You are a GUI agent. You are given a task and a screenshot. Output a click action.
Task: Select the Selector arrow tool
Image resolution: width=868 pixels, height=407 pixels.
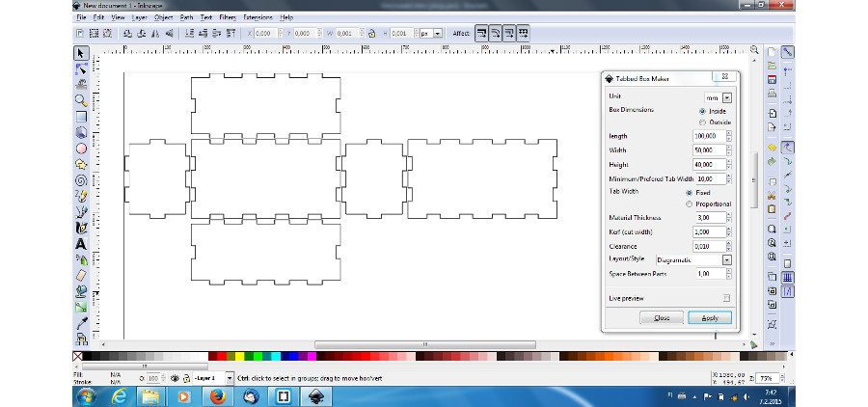click(x=81, y=53)
